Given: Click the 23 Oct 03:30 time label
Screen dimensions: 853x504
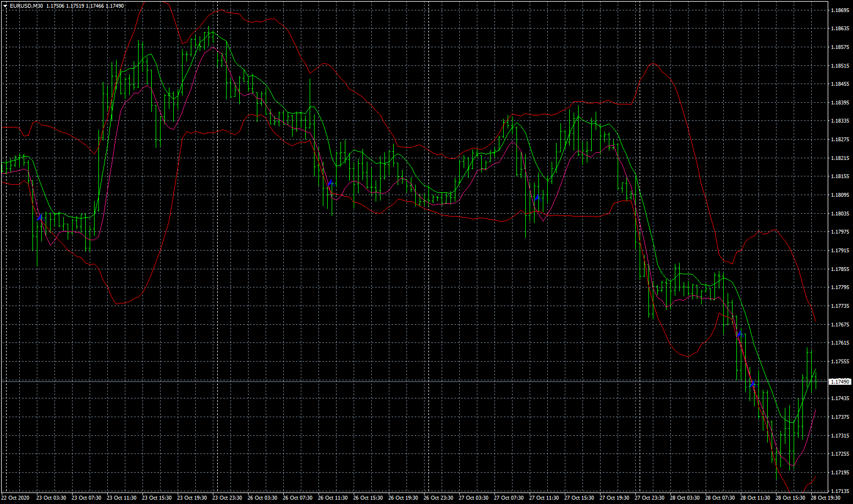Looking at the screenshot, I should pos(51,498).
